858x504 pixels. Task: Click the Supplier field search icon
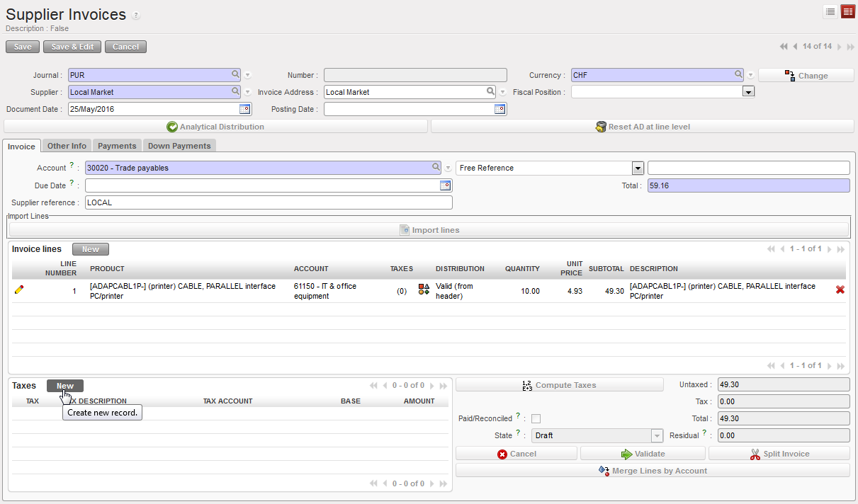pos(235,91)
